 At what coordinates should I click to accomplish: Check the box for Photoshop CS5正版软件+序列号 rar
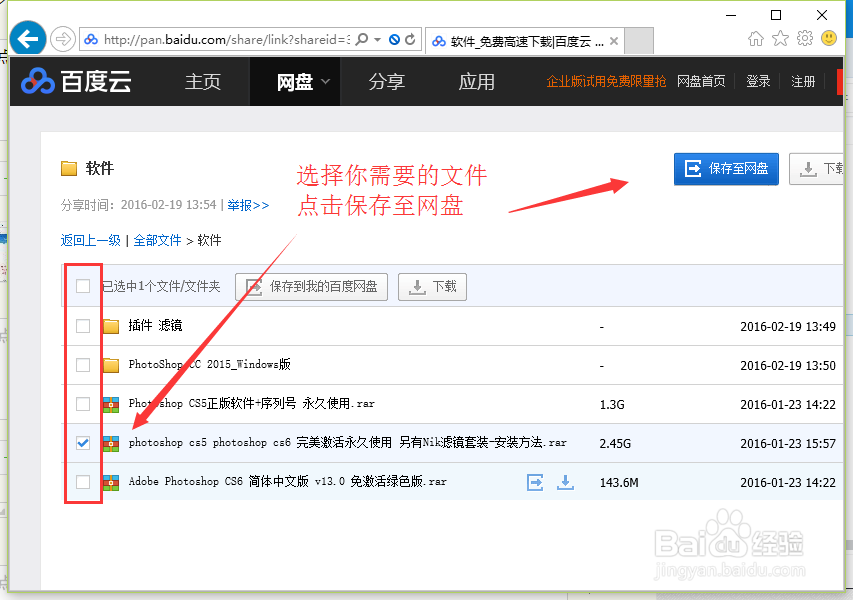[83, 404]
